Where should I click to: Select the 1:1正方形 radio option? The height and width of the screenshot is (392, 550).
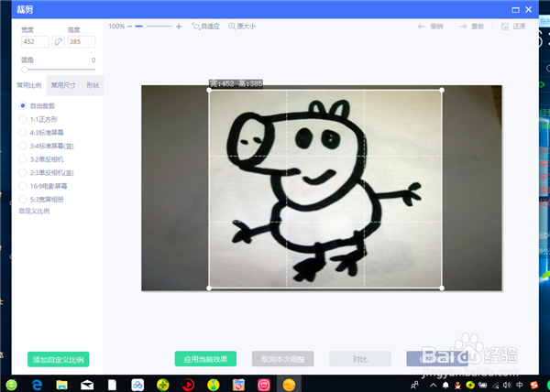pyautogui.click(x=23, y=119)
